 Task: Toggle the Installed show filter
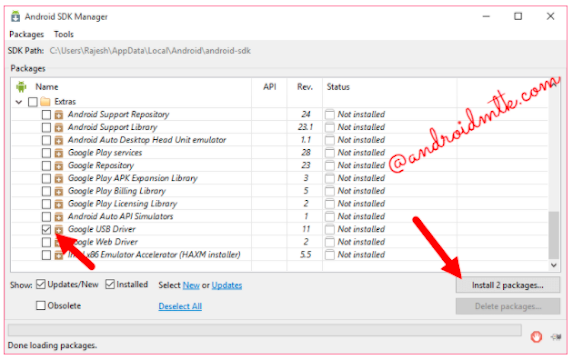click(110, 284)
